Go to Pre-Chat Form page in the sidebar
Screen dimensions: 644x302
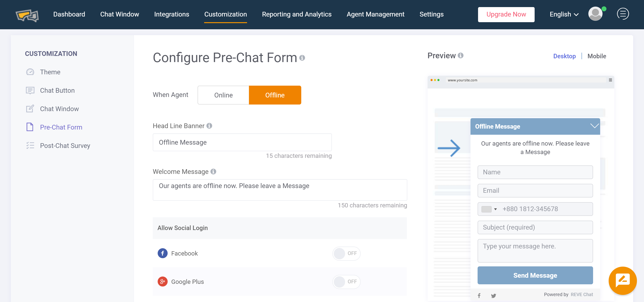click(61, 127)
